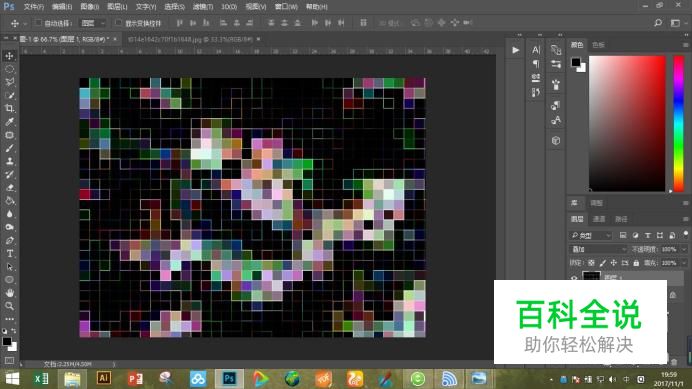Toggle visibility eye of Layer 1

point(574,277)
